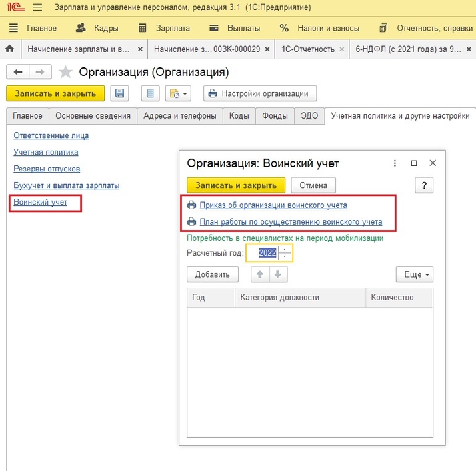476x471 pixels.
Task: Add organization to favorites with star
Action: pyautogui.click(x=65, y=72)
